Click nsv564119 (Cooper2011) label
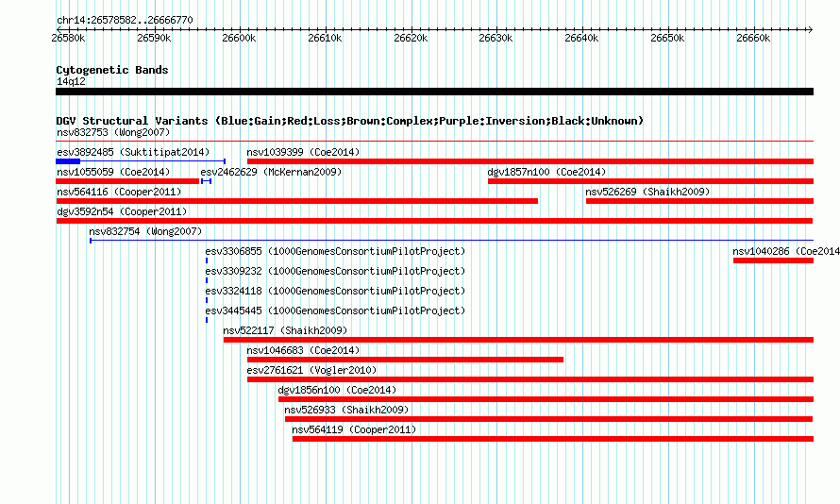 click(354, 429)
